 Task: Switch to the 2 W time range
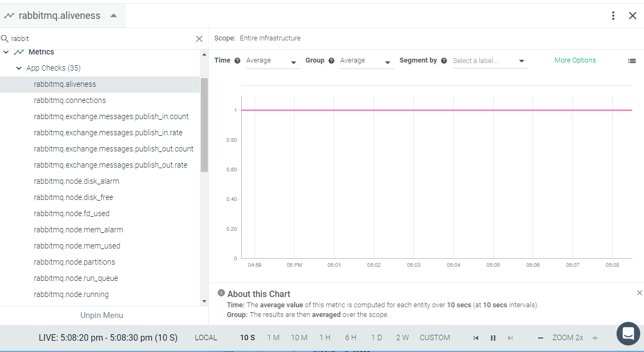(403, 337)
